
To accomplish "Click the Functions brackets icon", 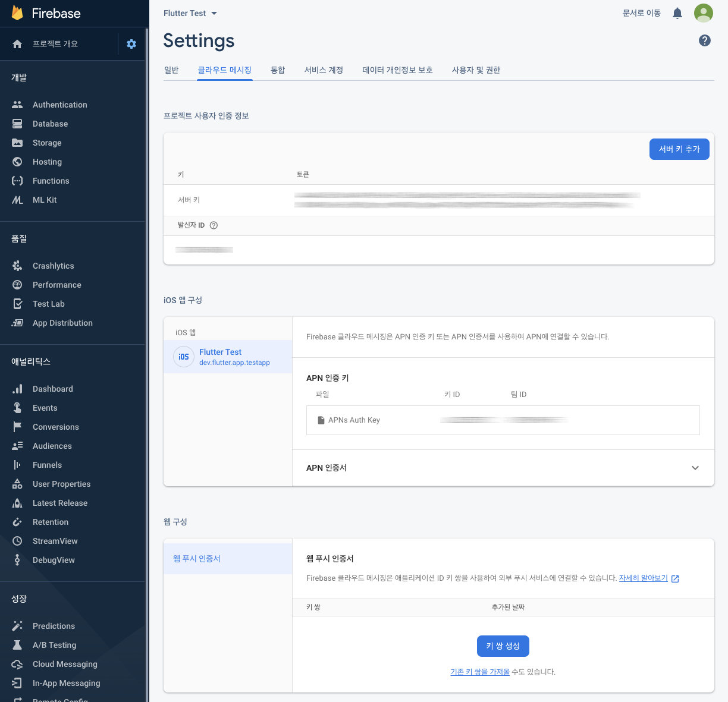I will [17, 181].
